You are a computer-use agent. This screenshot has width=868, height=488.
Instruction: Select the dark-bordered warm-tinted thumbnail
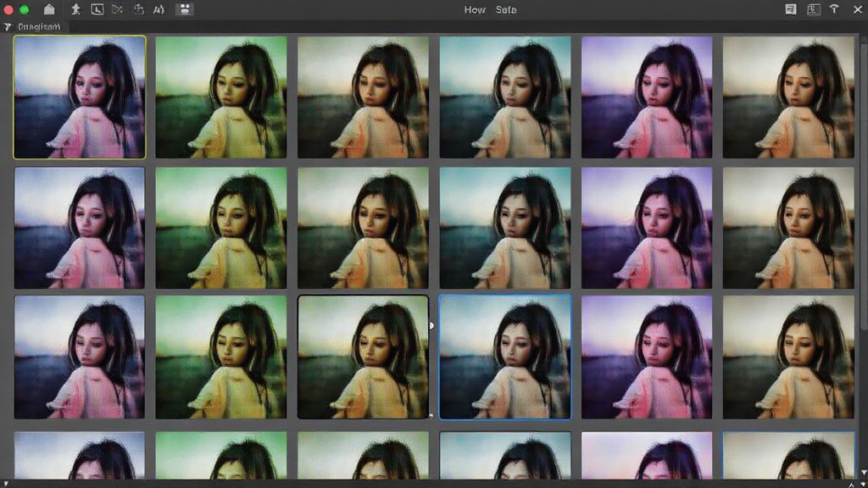363,357
